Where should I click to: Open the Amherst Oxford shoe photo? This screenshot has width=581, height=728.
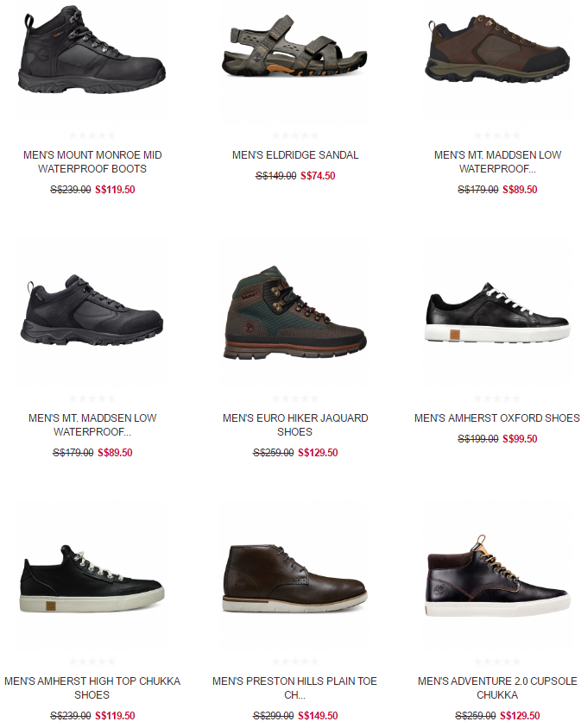[497, 312]
